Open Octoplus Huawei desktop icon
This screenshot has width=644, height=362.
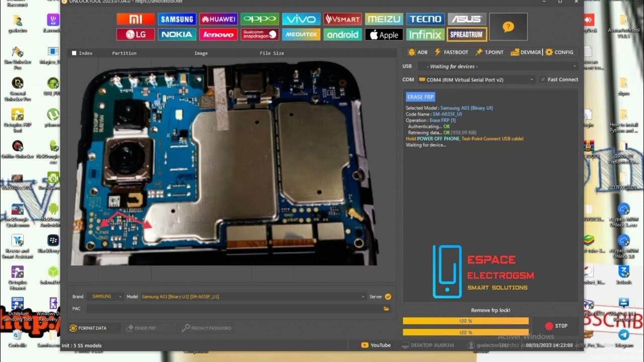18,278
